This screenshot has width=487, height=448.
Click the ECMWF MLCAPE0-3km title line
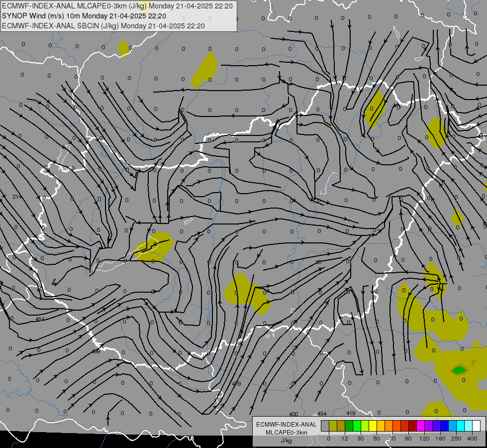(117, 6)
